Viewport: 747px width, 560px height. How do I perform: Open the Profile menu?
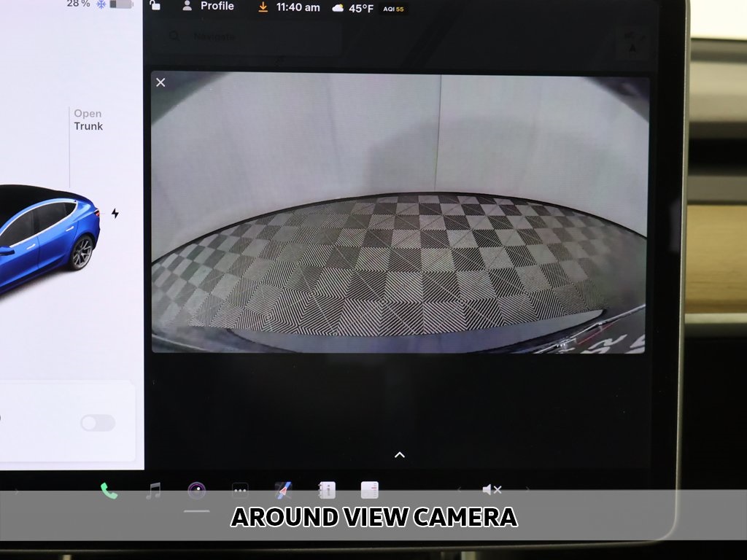[209, 7]
